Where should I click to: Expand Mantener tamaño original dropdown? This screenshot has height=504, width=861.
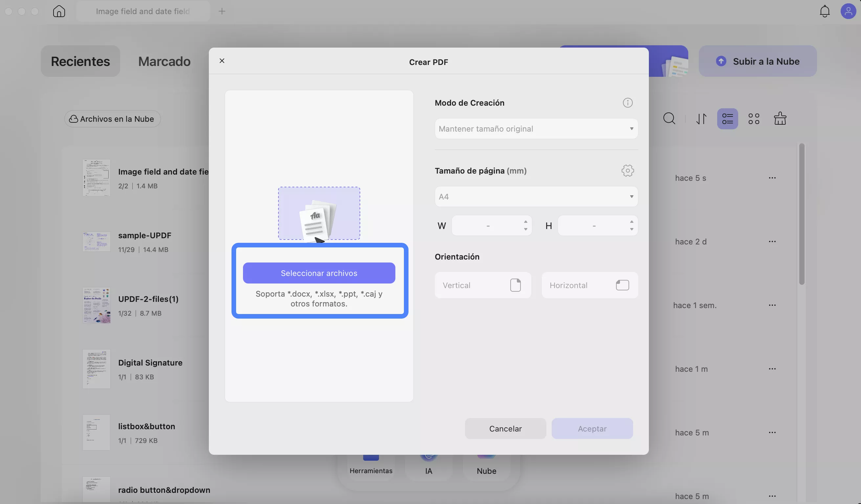click(536, 129)
